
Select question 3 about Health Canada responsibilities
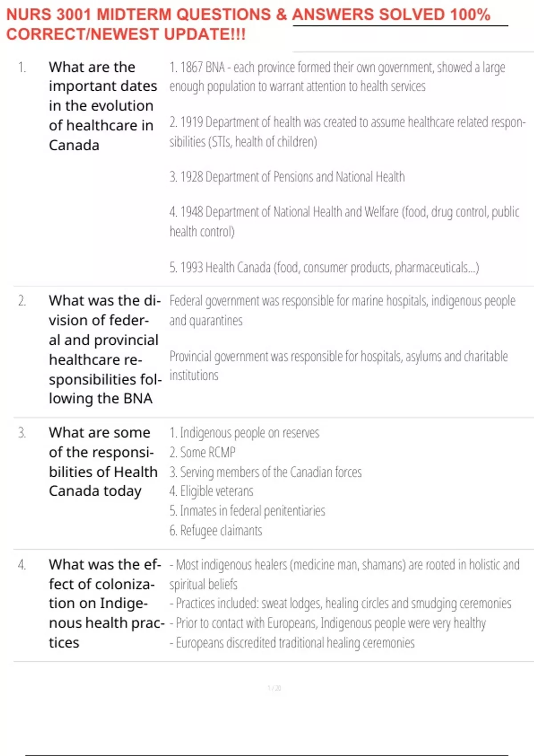103,462
